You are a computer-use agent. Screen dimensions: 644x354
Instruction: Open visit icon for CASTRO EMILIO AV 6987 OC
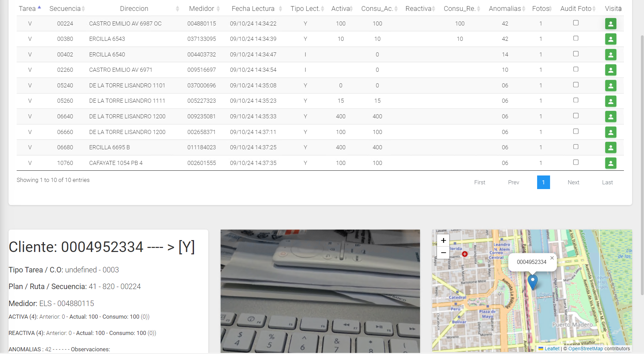tap(611, 24)
